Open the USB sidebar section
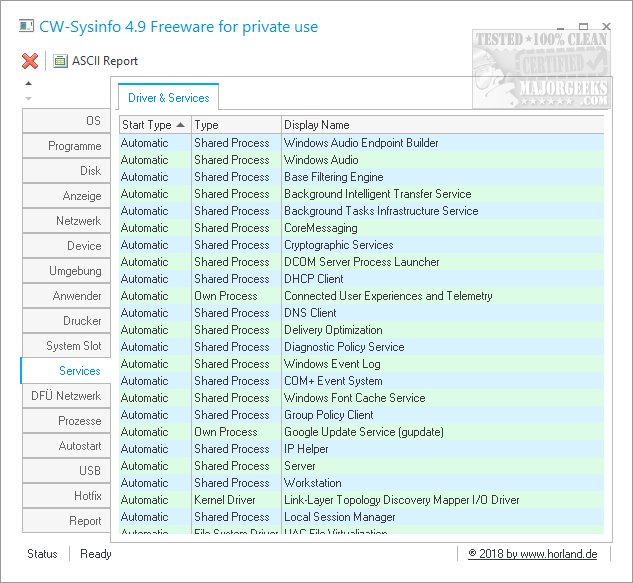The width and height of the screenshot is (633, 583). click(64, 471)
